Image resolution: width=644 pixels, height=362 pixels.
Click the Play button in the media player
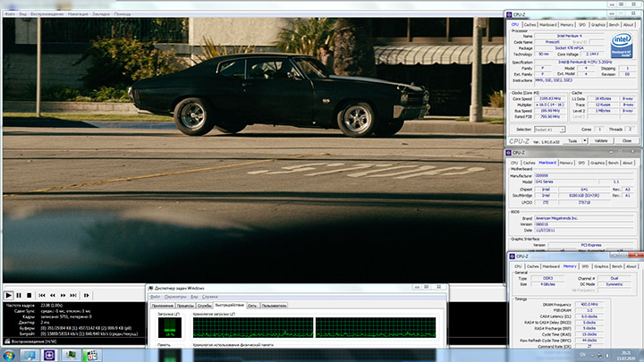8,295
